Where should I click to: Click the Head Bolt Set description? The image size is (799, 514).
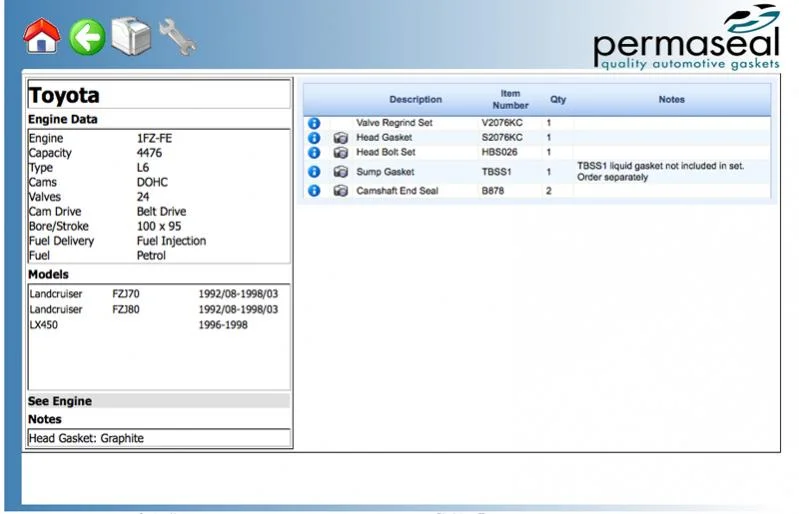(385, 152)
